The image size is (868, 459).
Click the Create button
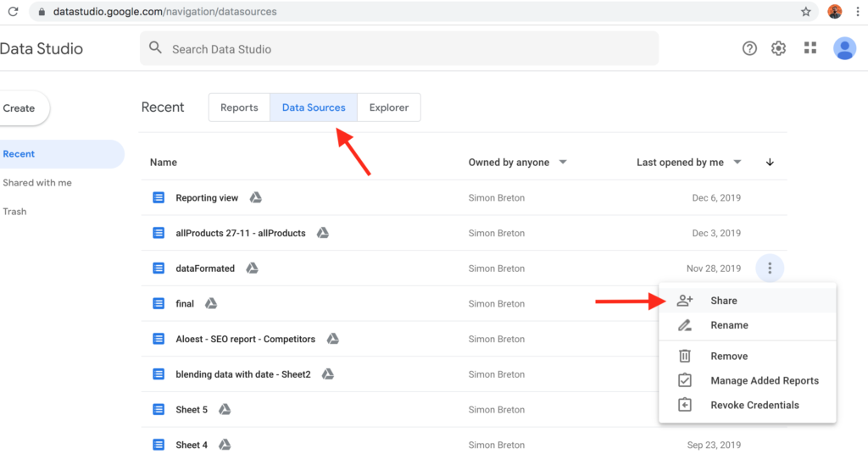[19, 108]
